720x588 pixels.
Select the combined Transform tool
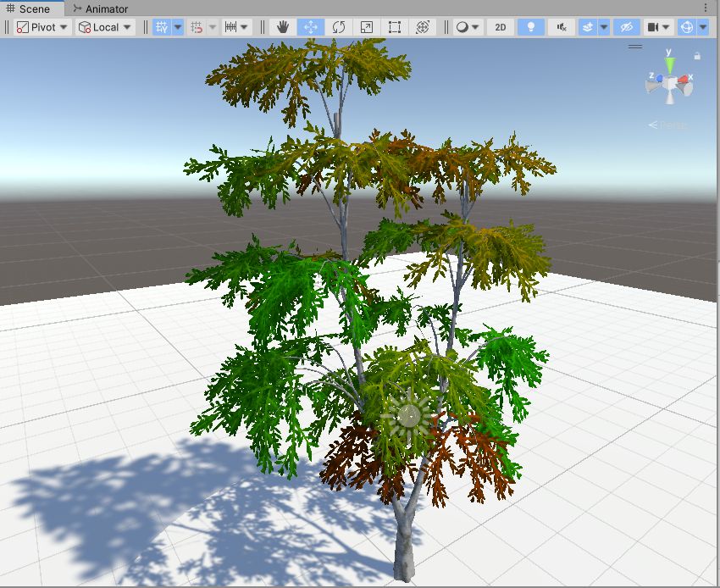pyautogui.click(x=421, y=26)
